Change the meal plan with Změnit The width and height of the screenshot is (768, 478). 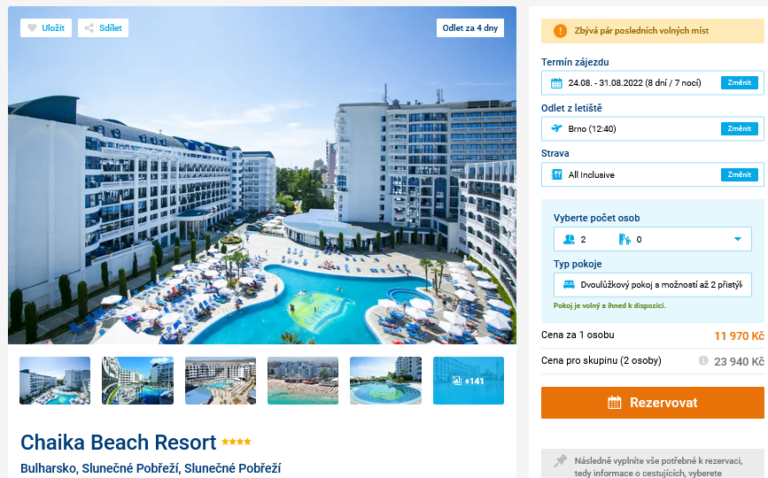click(x=739, y=175)
